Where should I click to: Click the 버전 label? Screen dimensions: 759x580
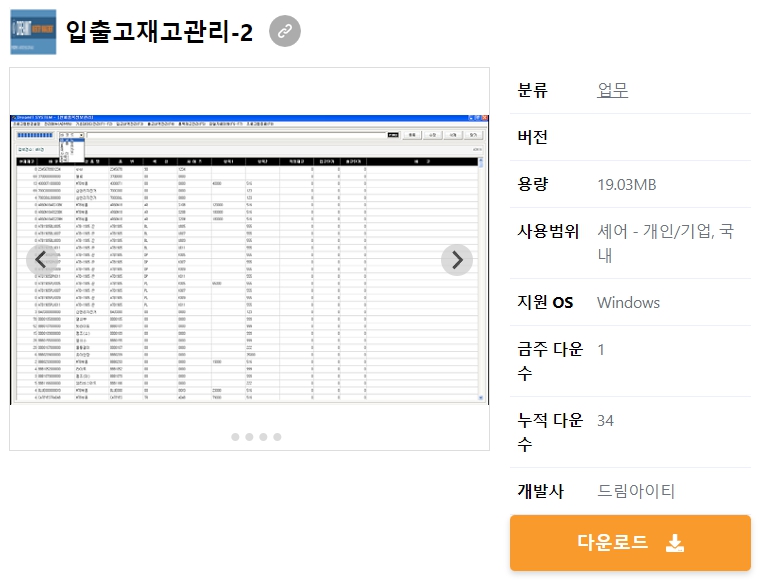coord(532,137)
